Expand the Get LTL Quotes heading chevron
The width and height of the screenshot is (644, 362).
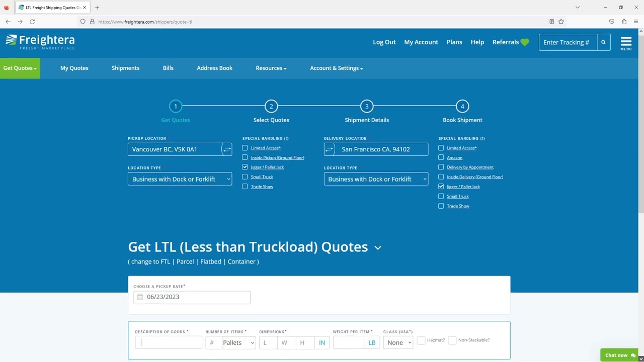(378, 247)
